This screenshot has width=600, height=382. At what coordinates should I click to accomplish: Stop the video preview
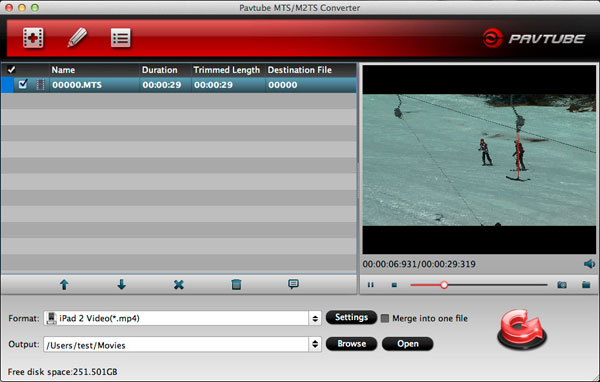pos(394,285)
